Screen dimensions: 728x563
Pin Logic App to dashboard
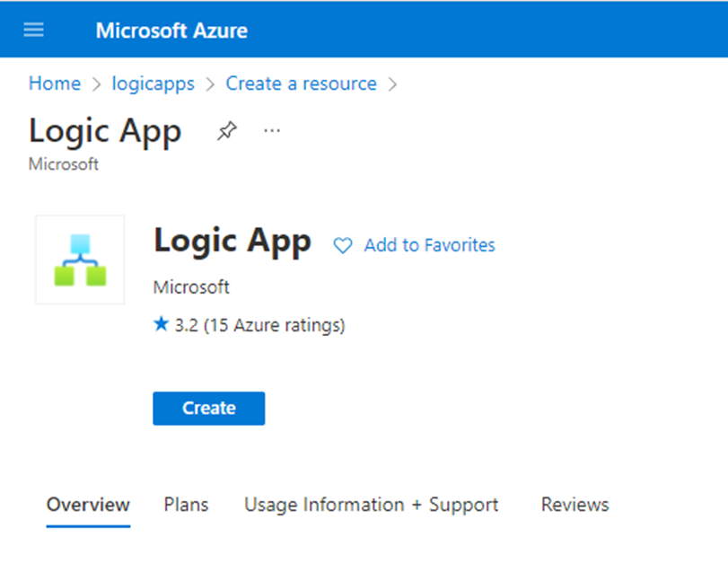226,131
